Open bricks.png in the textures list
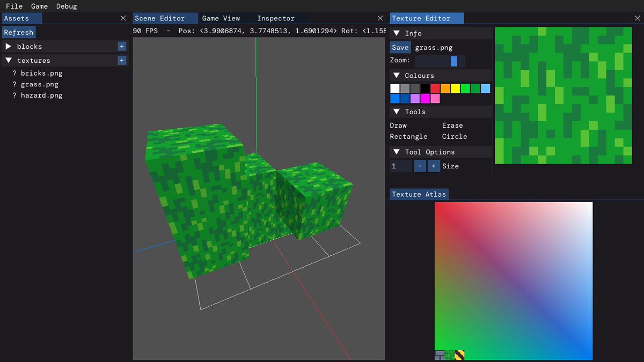The width and height of the screenshot is (644, 362). click(x=41, y=73)
